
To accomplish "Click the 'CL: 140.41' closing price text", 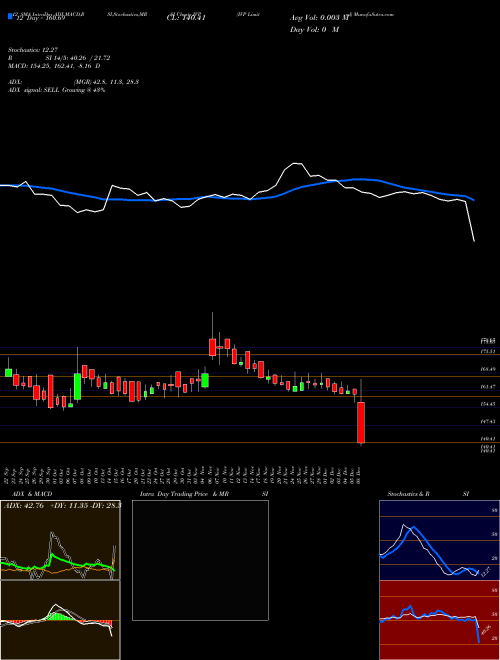I will (x=186, y=19).
